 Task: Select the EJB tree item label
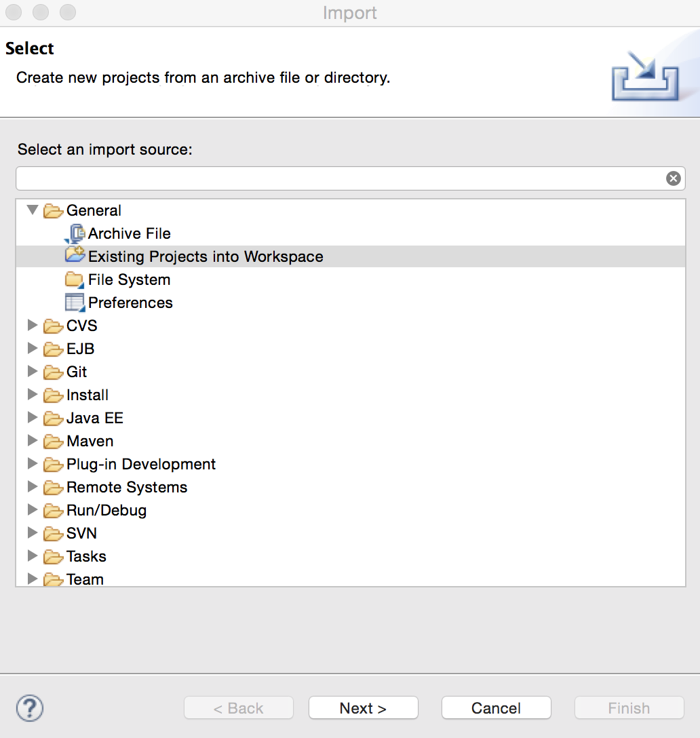click(80, 349)
